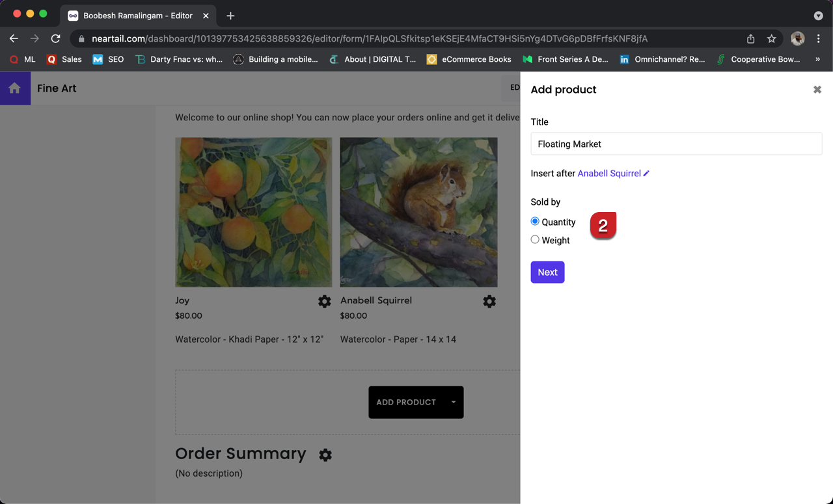Share page via browser share icon
Screen dimensions: 833x504
click(x=750, y=39)
